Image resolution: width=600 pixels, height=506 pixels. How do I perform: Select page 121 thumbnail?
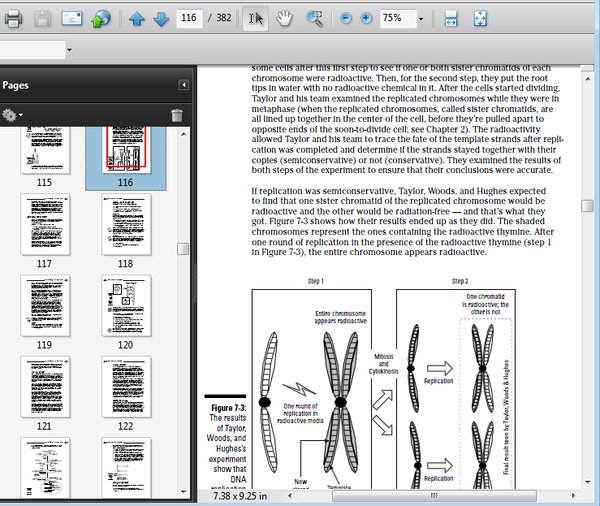44,386
